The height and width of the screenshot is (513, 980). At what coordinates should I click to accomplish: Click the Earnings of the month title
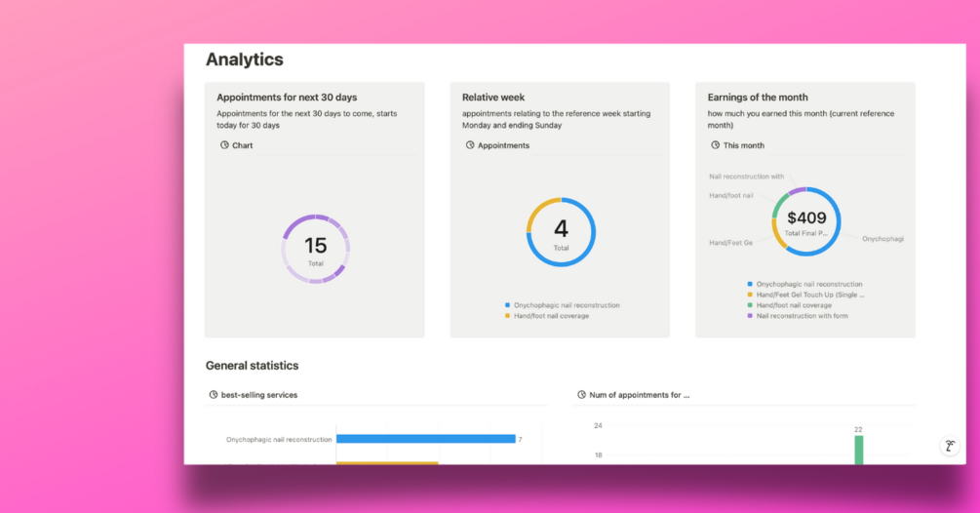758,98
